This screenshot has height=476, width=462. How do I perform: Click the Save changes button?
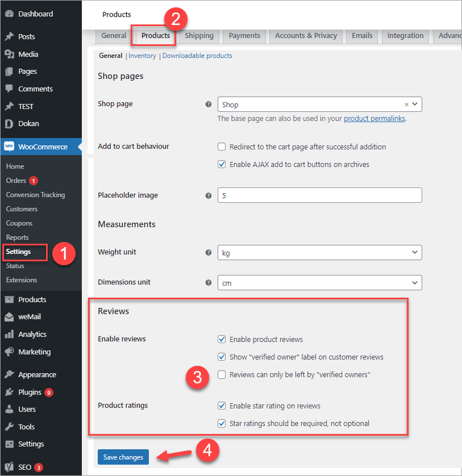(x=123, y=457)
